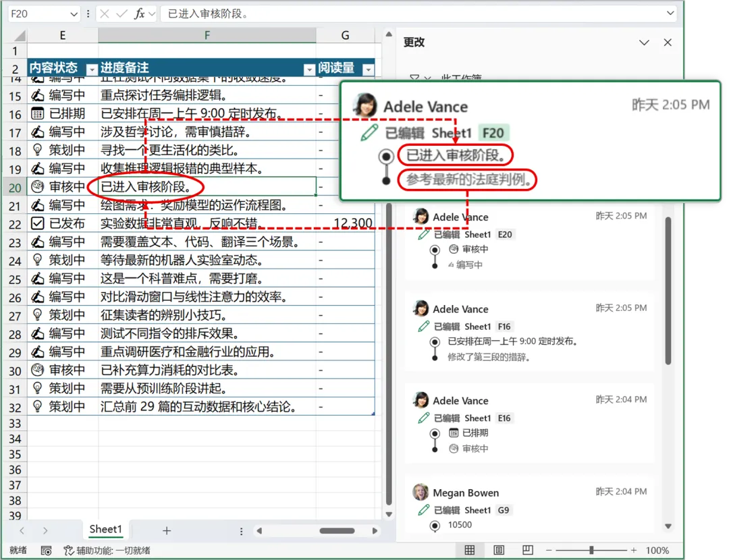
Task: Close the 更改 changes pane
Action: pos(668,43)
